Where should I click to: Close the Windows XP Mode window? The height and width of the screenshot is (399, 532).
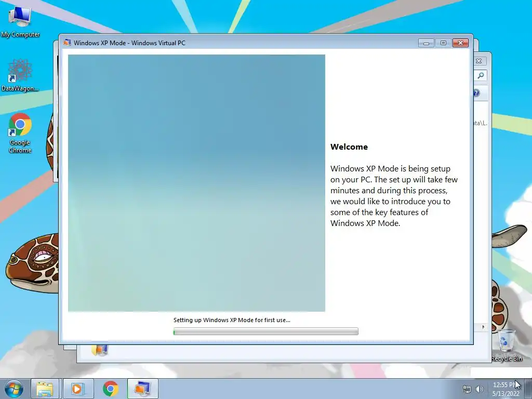460,43
